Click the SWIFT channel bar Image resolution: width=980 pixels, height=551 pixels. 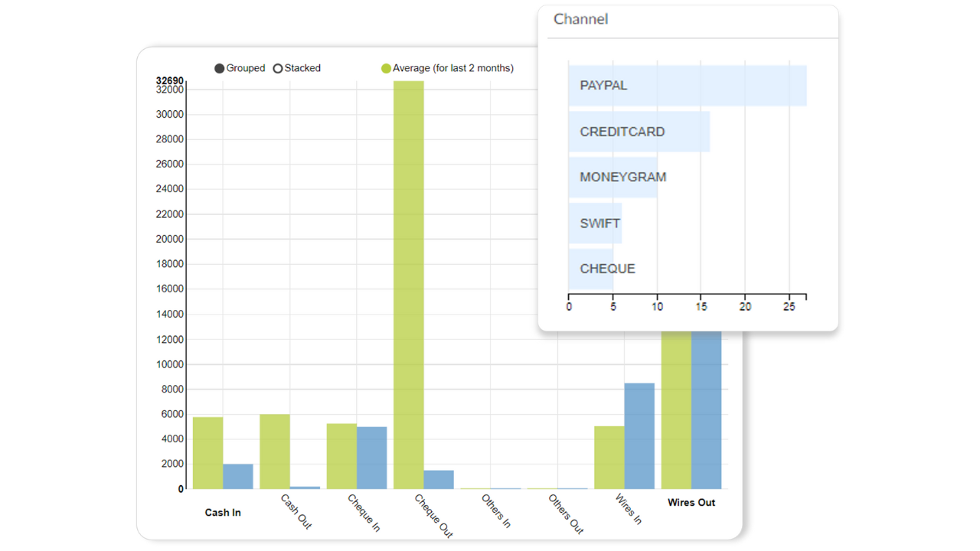(x=595, y=223)
